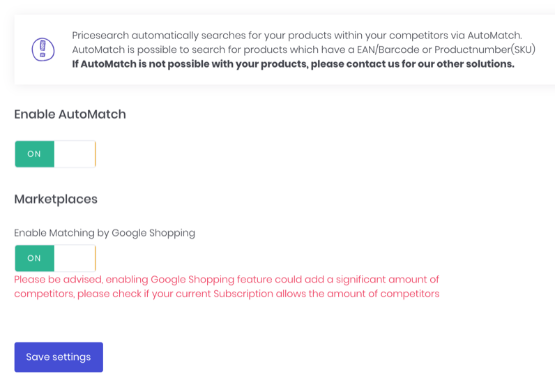Click the Save settings button
Screen dimensions: 555x392
tap(59, 357)
